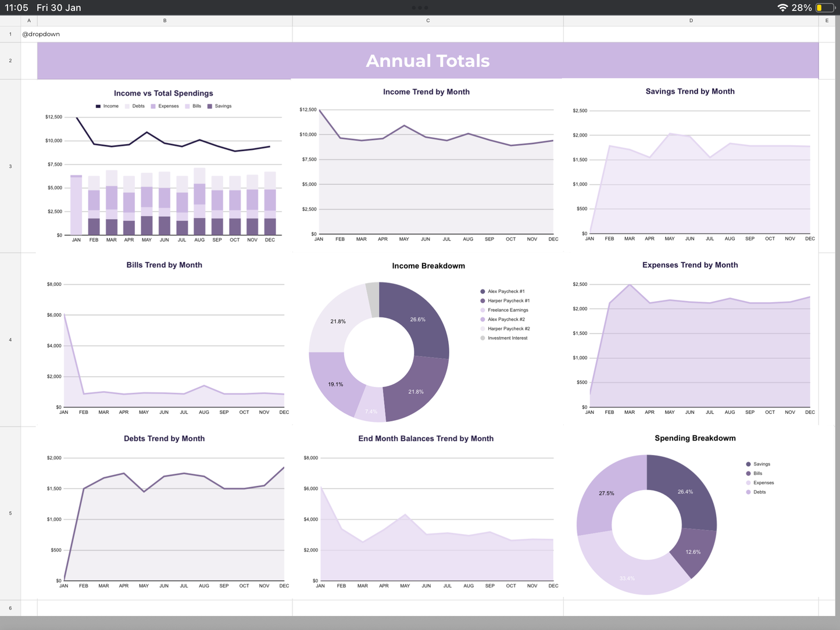Select column D header
840x630 pixels.
tap(691, 20)
